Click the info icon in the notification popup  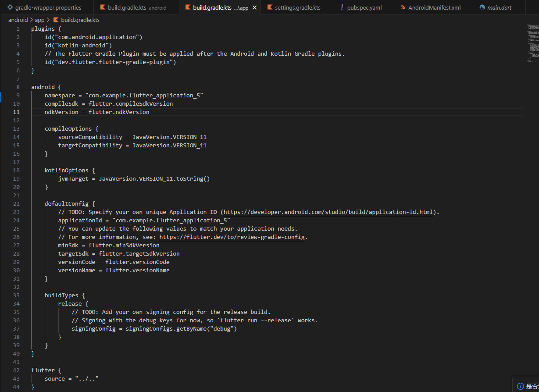pos(520,386)
